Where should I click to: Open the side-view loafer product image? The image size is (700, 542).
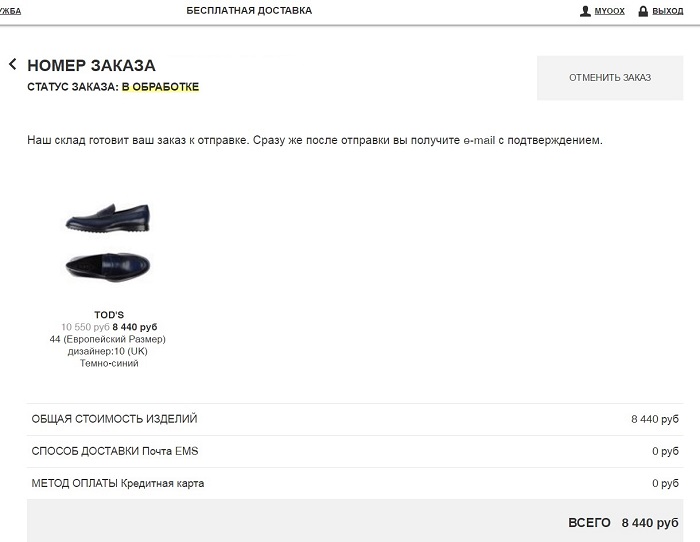click(x=108, y=218)
